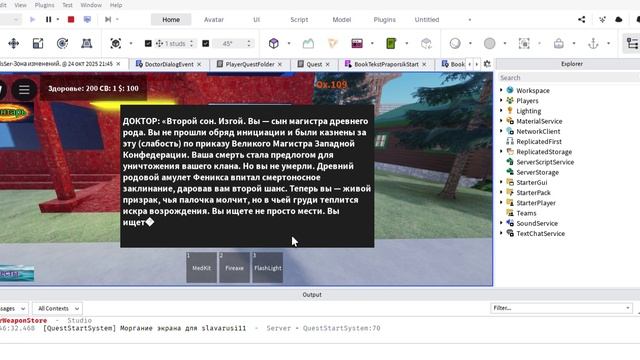This screenshot has width=640, height=360.
Task: Switch to the Model ribbon tab
Action: coord(342,20)
